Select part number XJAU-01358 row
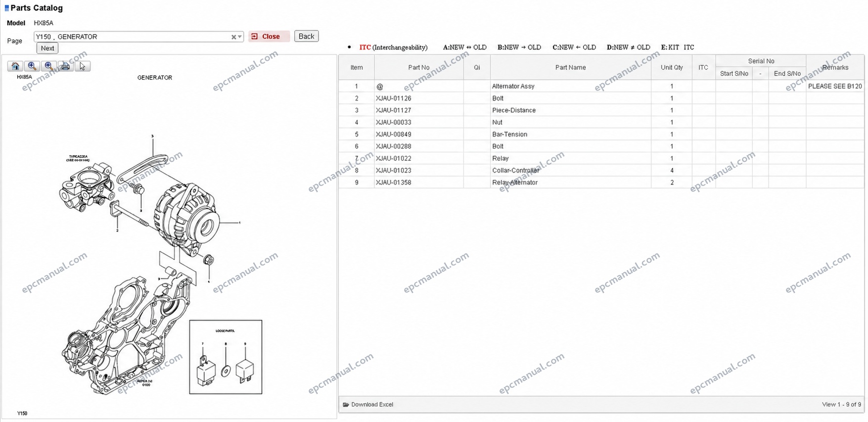868x422 pixels. click(601, 183)
